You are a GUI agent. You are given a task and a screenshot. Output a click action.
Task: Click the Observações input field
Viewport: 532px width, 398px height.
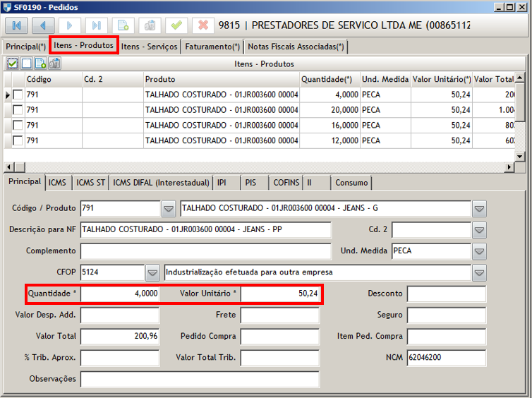[x=283, y=379]
